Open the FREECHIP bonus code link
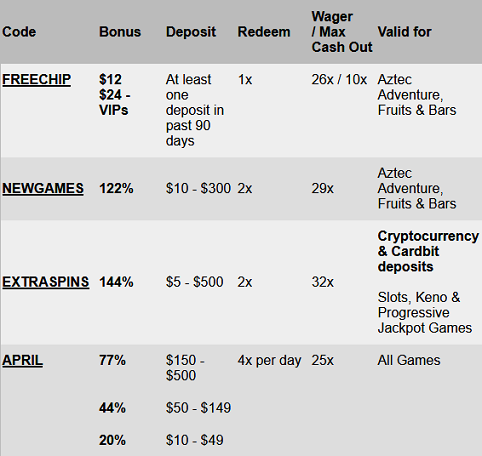 click(36, 80)
